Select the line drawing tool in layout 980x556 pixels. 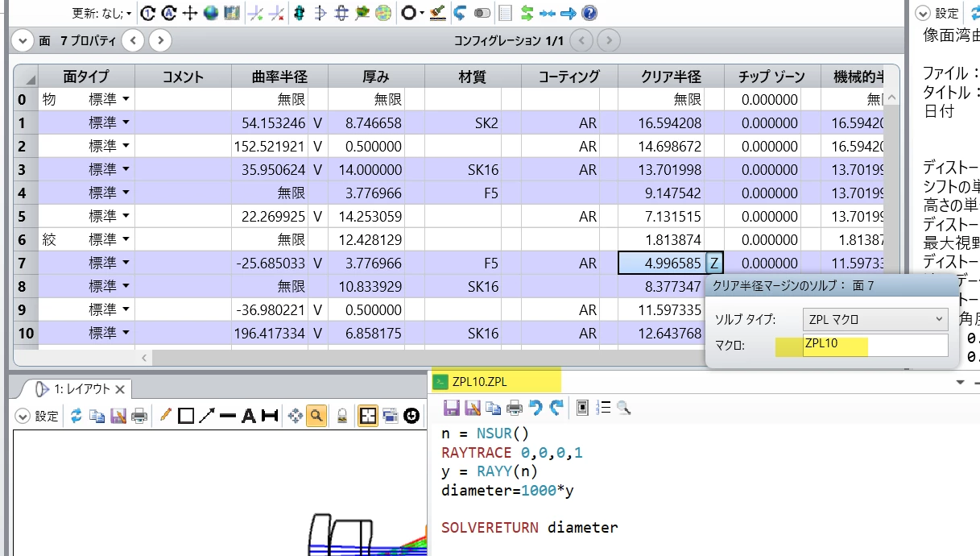tap(228, 416)
